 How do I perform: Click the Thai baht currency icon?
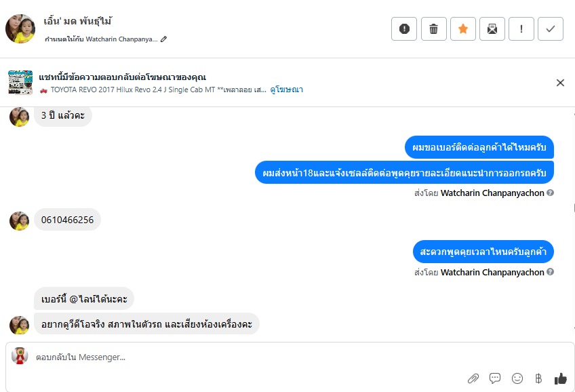point(538,378)
